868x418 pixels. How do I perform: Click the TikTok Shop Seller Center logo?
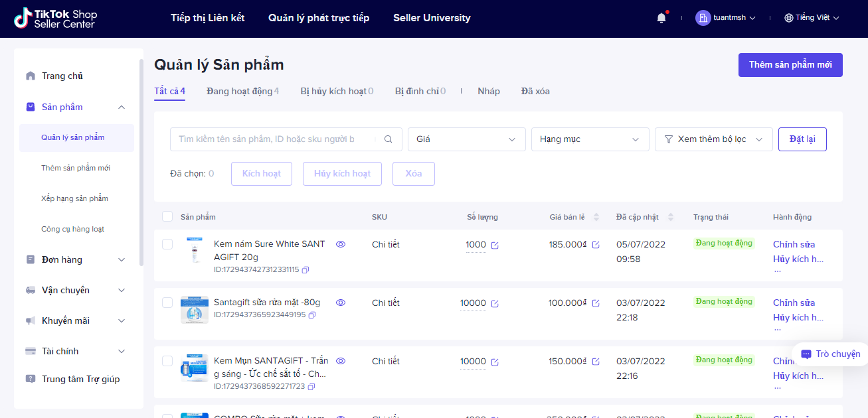click(x=56, y=19)
